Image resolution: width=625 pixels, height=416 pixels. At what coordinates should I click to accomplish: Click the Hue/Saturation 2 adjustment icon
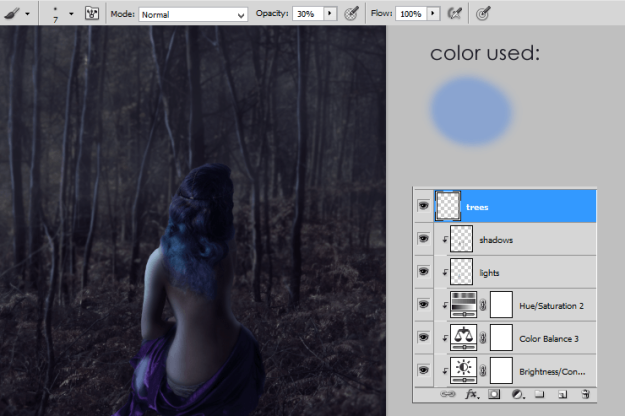pyautogui.click(x=464, y=305)
